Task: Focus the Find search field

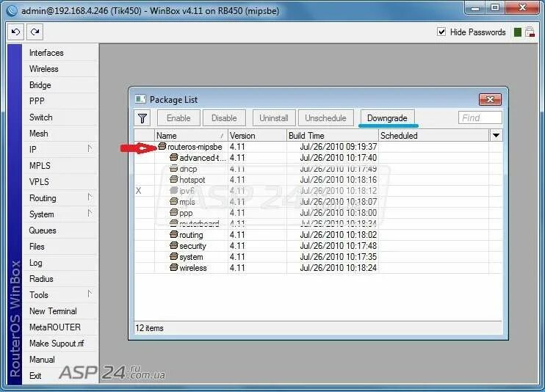Action: pos(480,117)
